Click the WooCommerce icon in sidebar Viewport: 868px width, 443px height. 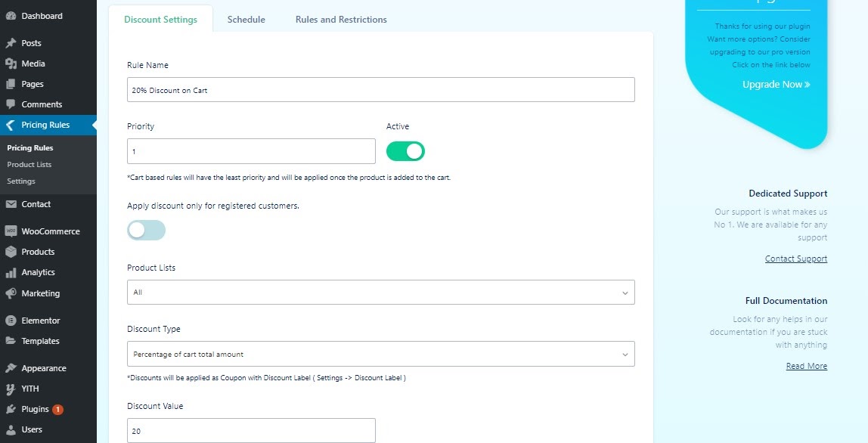pyautogui.click(x=11, y=231)
